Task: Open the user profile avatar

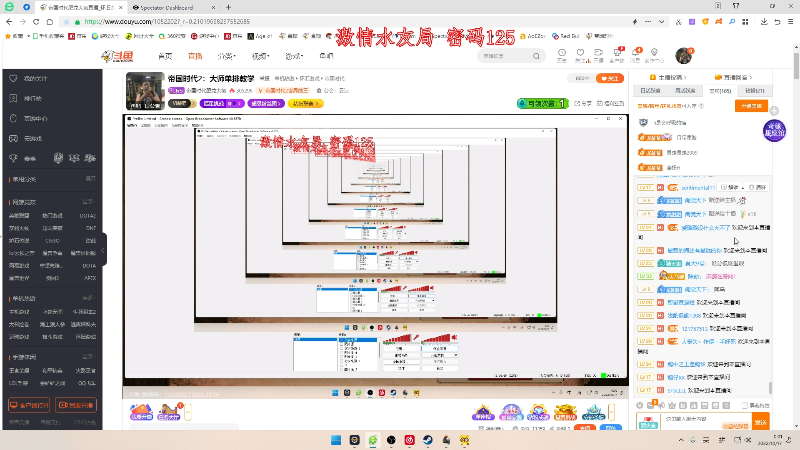Action: 684,56
